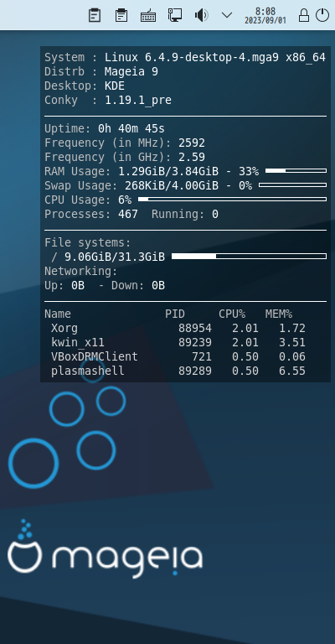The height and width of the screenshot is (644, 335).
Task: Open the wired network connections icon
Action: coord(175,15)
